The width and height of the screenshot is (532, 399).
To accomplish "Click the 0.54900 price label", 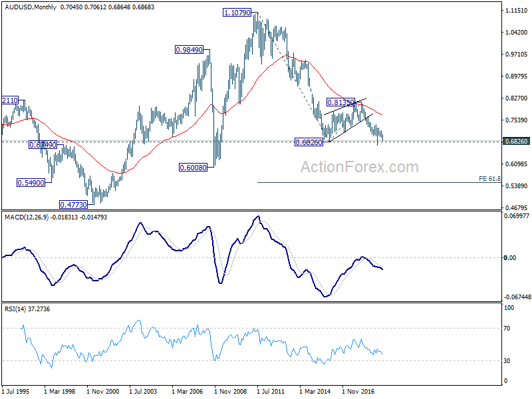I will click(x=31, y=183).
